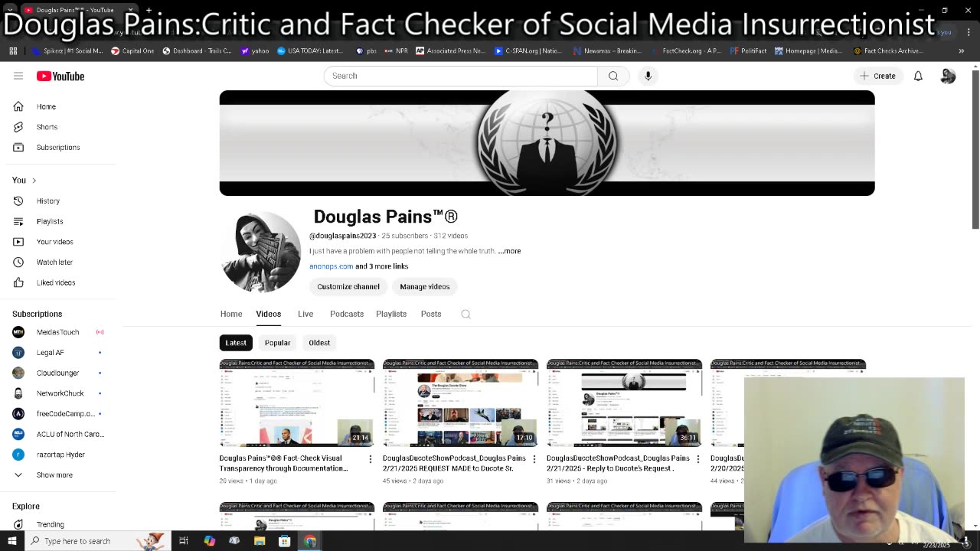Click the YouTube logo
Screen dimensions: 980x551
click(x=60, y=76)
